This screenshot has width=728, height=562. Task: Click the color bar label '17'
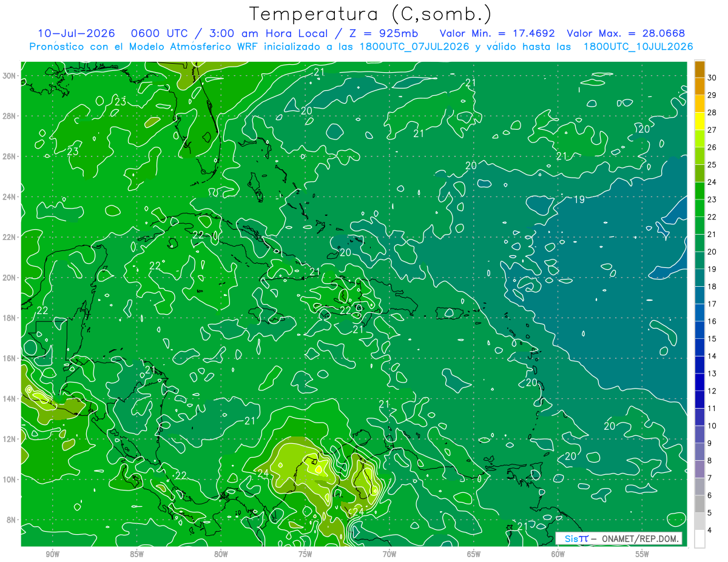point(712,304)
